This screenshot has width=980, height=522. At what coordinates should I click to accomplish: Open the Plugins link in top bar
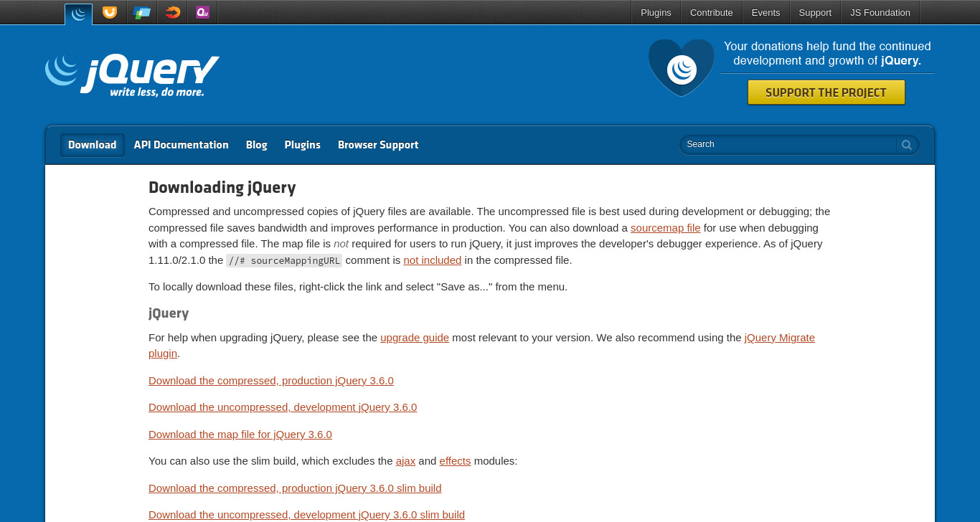tap(656, 12)
